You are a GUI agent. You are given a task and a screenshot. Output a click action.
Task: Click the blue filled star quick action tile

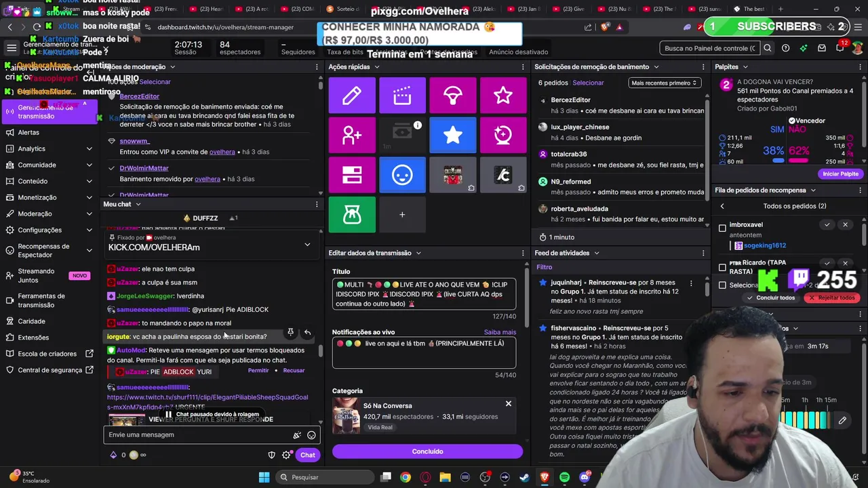453,135
